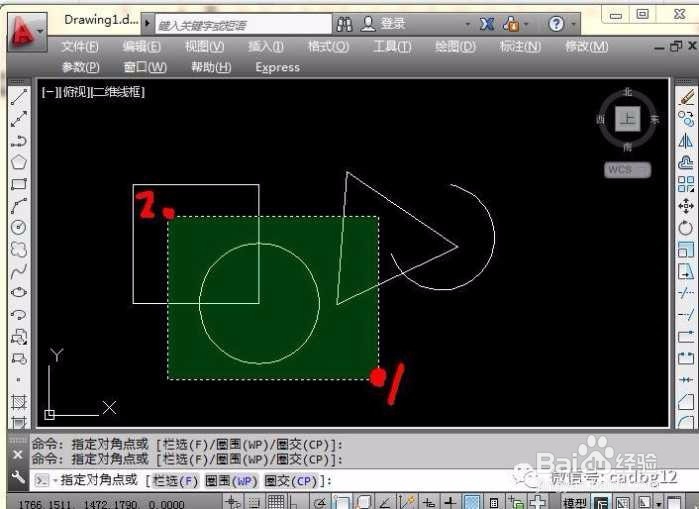Select the Arc tool
This screenshot has width=699, height=509.
(x=19, y=205)
